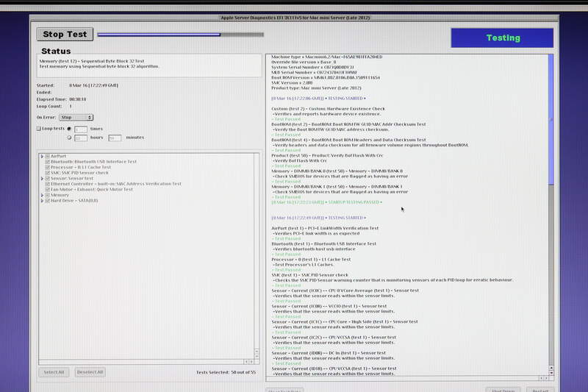Select the loop by hours radio button
588x392 pixels.
[x=69, y=138]
